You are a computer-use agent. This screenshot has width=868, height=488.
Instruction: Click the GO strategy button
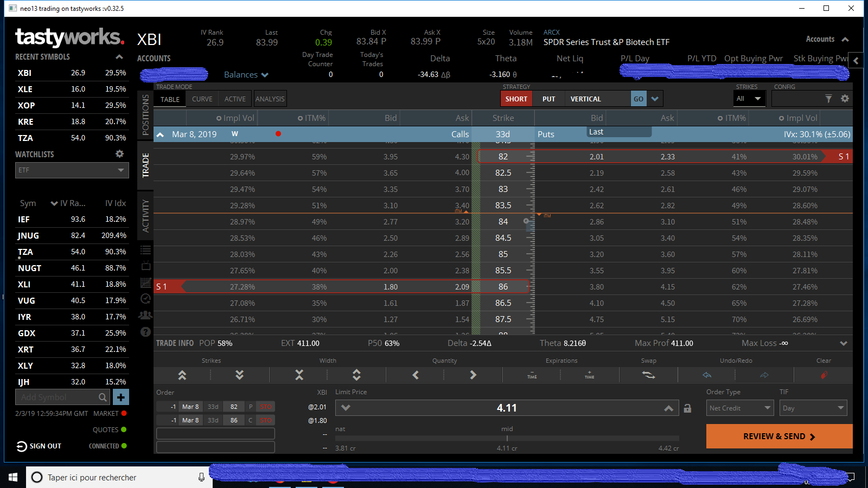click(x=639, y=99)
